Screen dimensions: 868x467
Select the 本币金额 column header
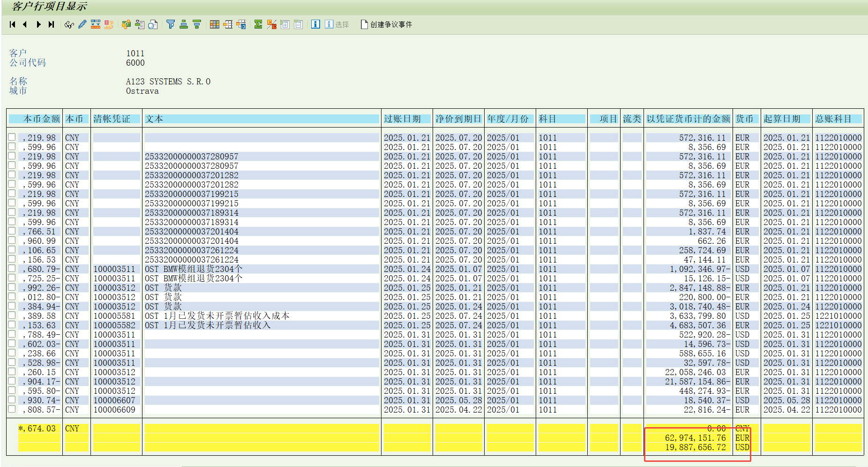point(35,119)
